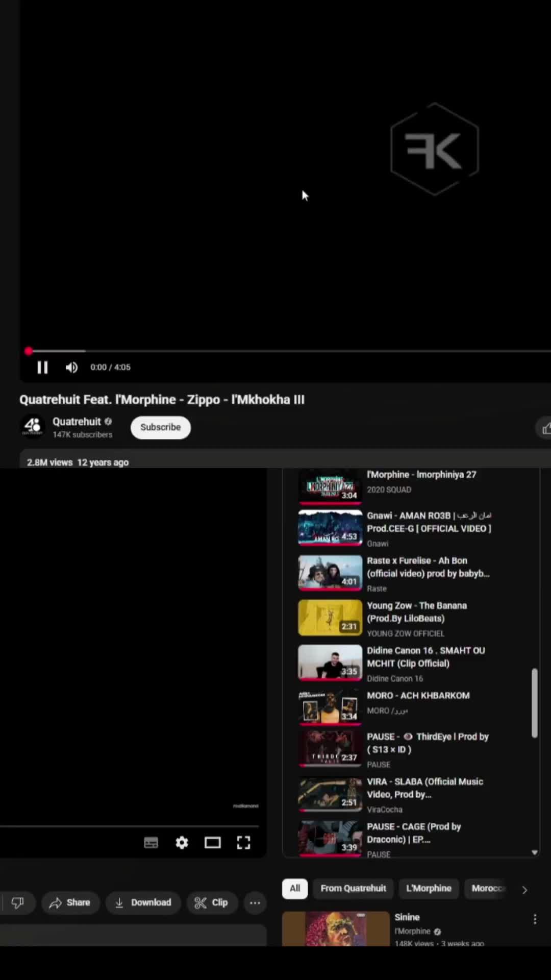Click playlist scroll down arrow
Image resolution: width=551 pixels, height=980 pixels.
point(535,852)
